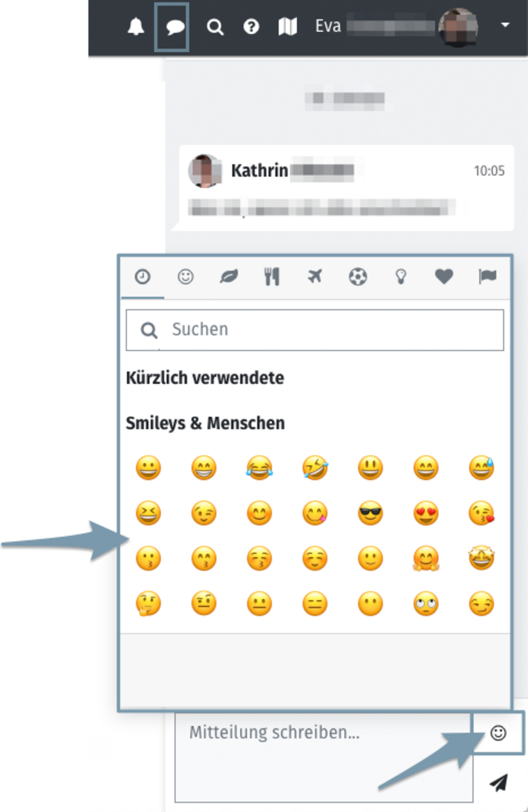
Task: Switch to flags emoji category
Action: coord(487,277)
